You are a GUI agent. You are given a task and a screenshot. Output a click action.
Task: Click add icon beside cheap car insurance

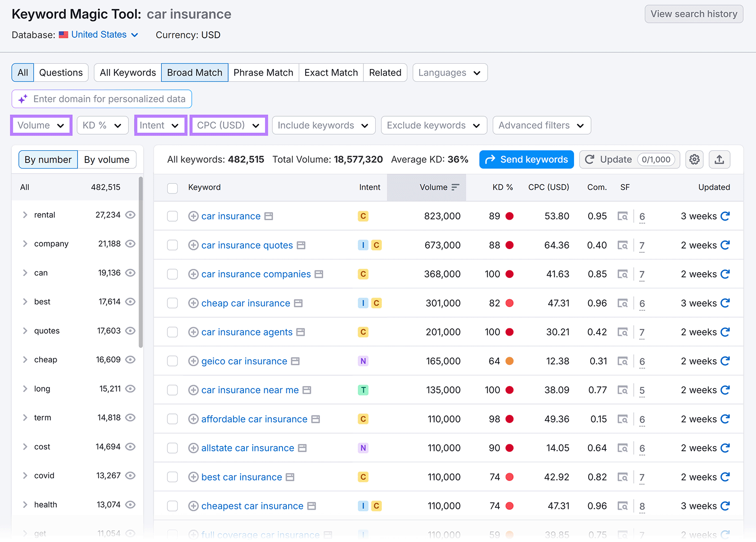coord(193,303)
